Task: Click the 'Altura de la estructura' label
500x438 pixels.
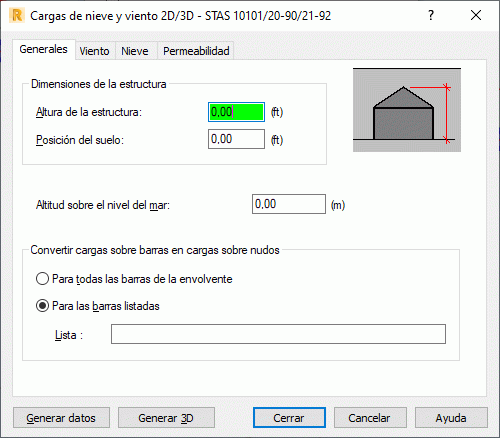Action: point(89,112)
